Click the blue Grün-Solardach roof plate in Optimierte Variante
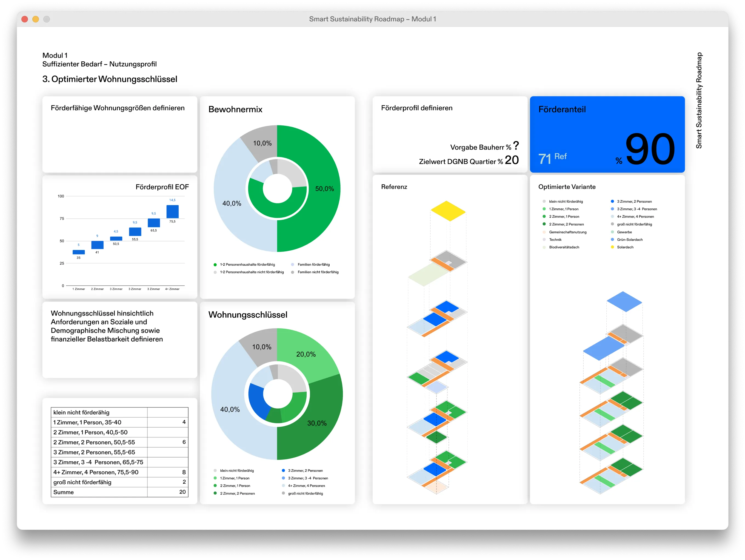Screen dimensions: 745x560 pos(624,301)
